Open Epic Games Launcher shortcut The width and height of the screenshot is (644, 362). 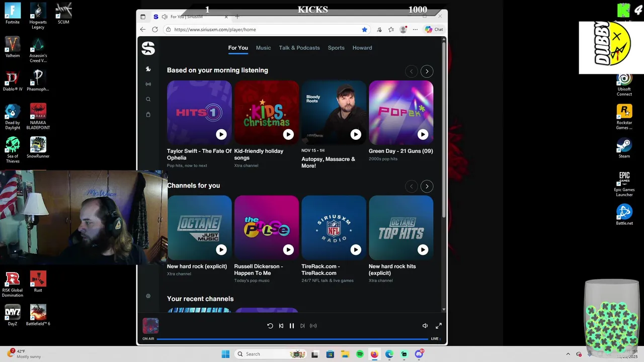pyautogui.click(x=624, y=184)
